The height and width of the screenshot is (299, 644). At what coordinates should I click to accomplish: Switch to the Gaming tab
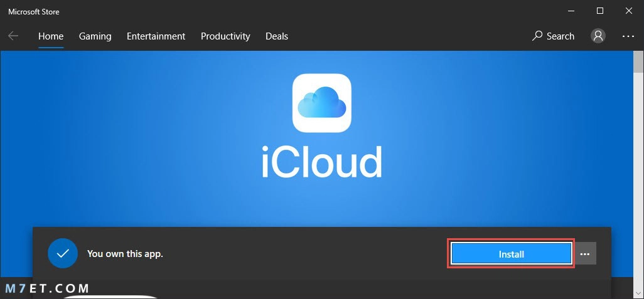95,36
